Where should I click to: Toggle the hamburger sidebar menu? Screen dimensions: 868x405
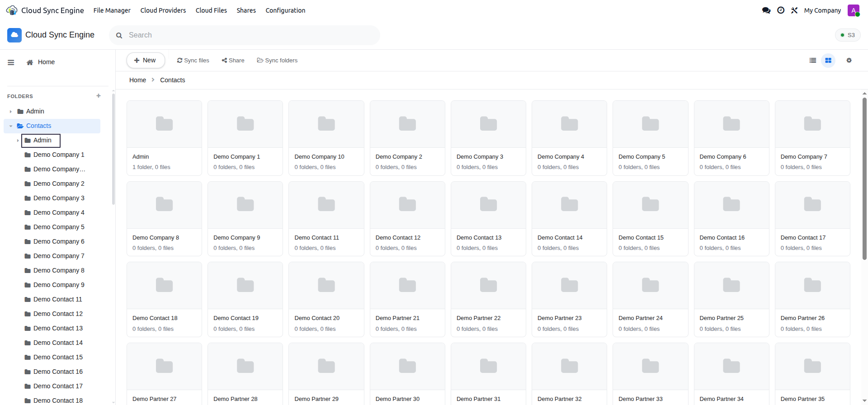11,62
